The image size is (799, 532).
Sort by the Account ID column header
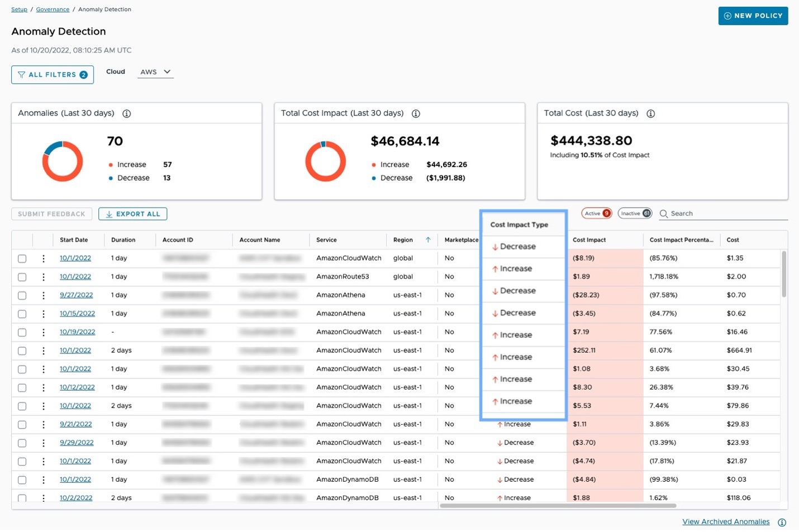click(x=178, y=240)
